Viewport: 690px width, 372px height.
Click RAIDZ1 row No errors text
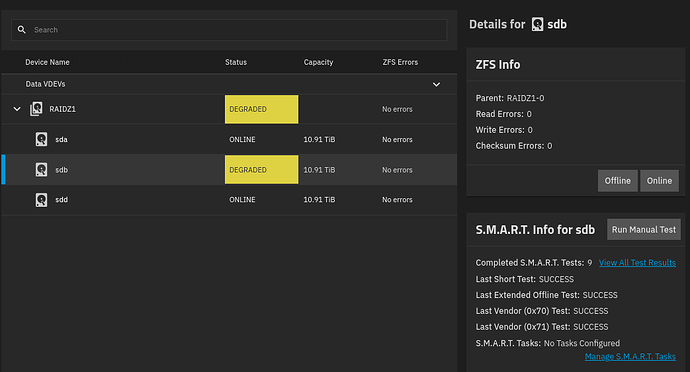[x=397, y=109]
